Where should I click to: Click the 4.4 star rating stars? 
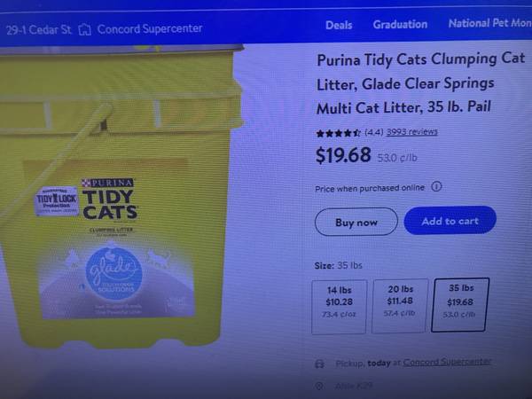[x=339, y=133]
